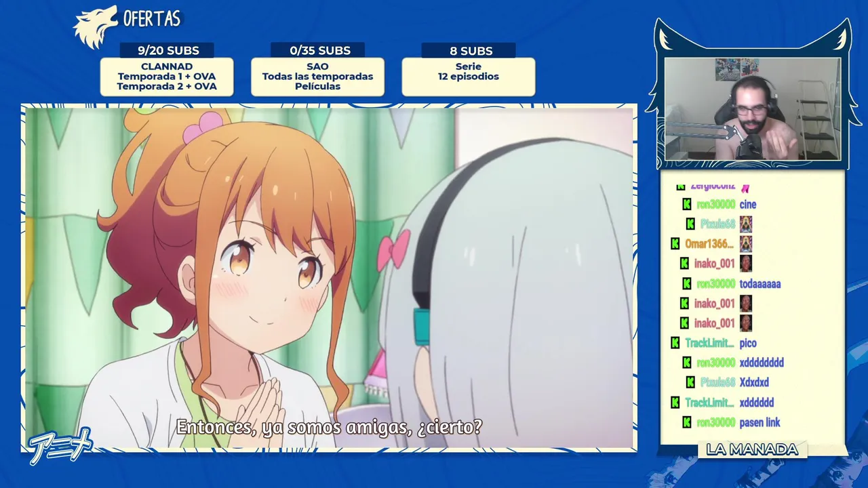Viewport: 868px width, 488px height.
Task: Click username TrackLimit on the 'pico' message
Action: click(x=709, y=343)
